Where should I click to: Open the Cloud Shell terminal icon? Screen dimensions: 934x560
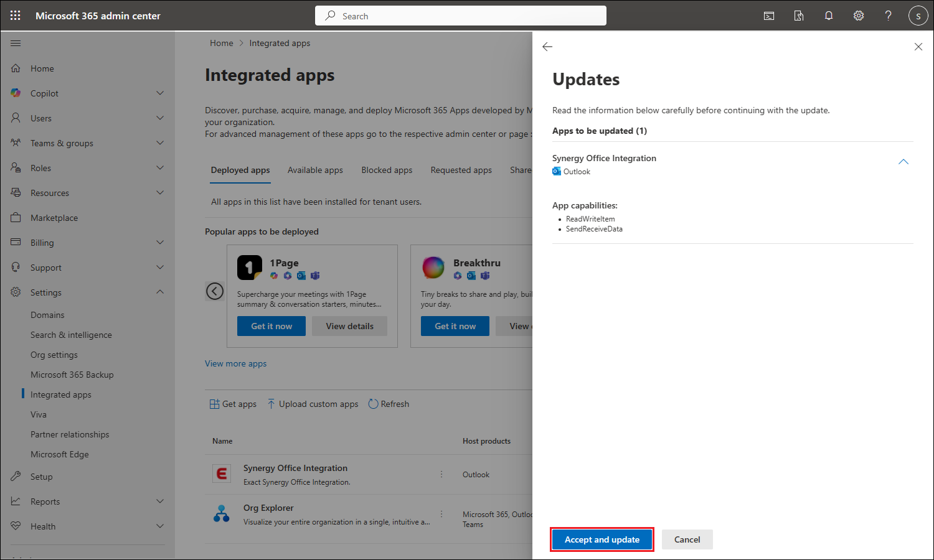click(x=769, y=16)
